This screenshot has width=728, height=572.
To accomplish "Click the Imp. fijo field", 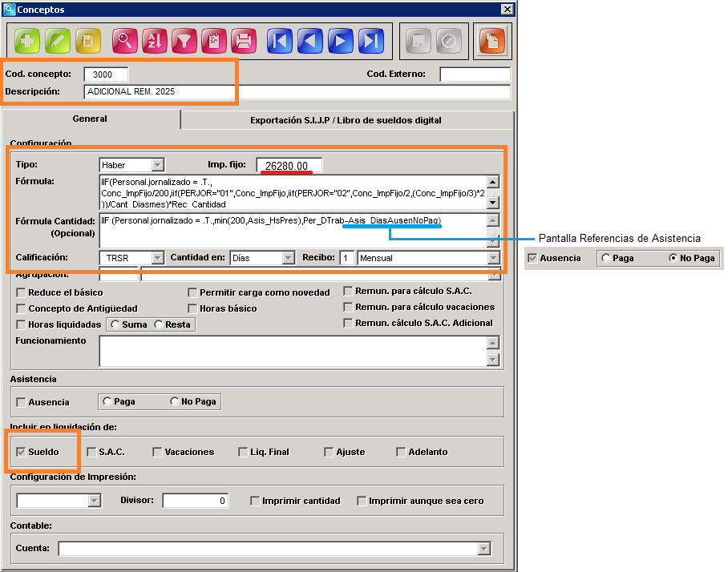I will (289, 166).
